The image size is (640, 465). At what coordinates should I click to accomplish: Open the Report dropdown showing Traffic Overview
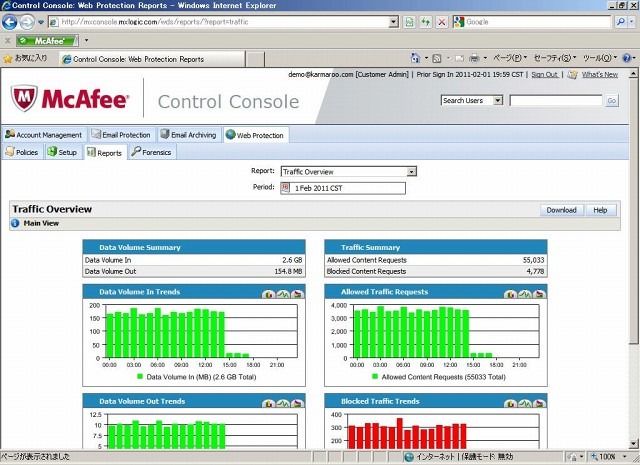pyautogui.click(x=349, y=171)
